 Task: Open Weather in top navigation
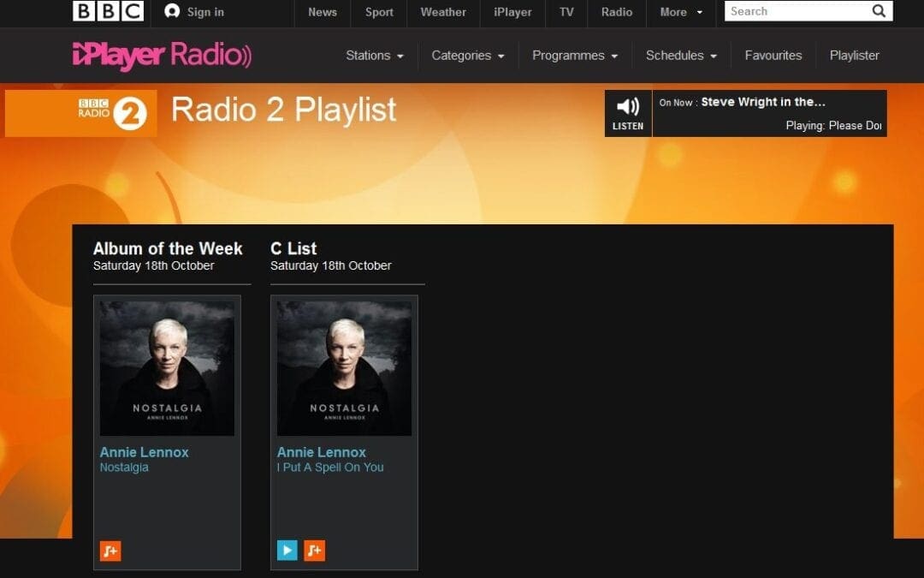point(443,12)
